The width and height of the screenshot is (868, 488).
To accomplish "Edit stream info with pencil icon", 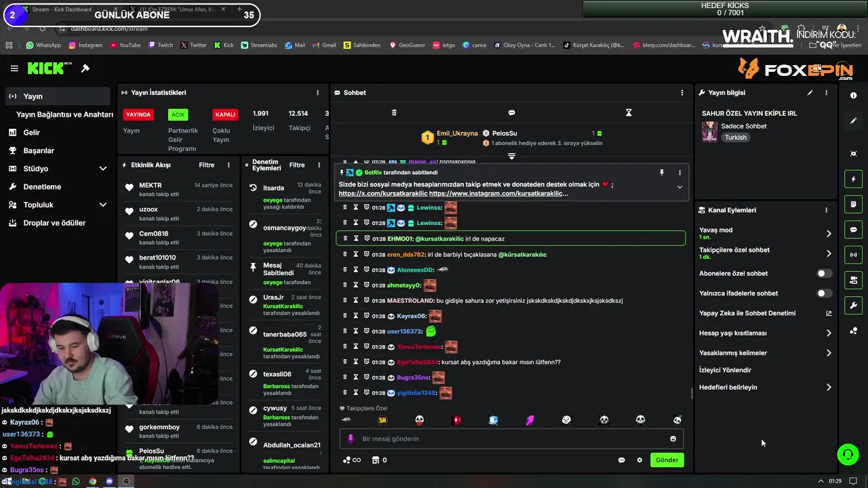I will [810, 93].
